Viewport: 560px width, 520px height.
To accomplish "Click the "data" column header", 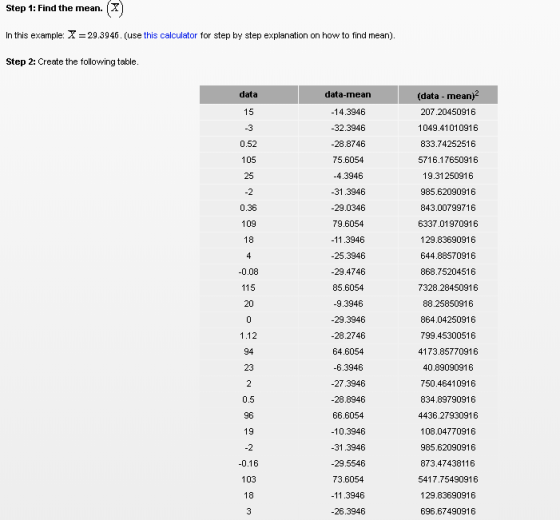I will point(249,95).
